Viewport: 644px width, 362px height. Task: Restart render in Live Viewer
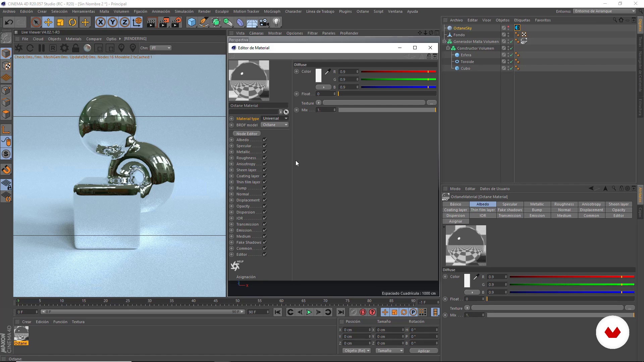click(30, 48)
